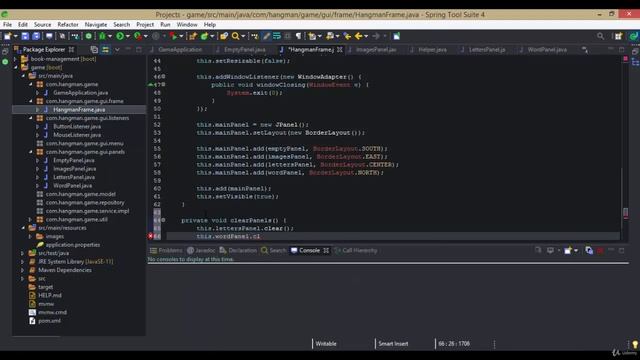Viewport: 640px width, 360px height.
Task: Go to Next Annotation icon
Action: point(312,36)
